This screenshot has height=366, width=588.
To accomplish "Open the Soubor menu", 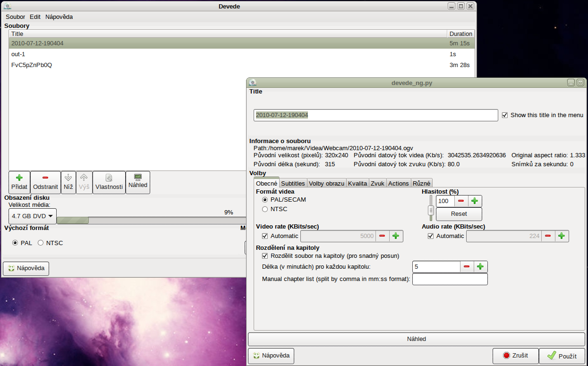I will pyautogui.click(x=16, y=17).
